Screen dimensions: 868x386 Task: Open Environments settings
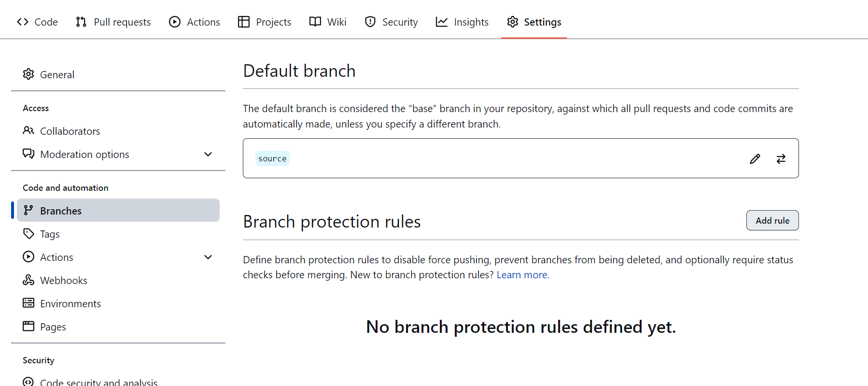coord(118,303)
